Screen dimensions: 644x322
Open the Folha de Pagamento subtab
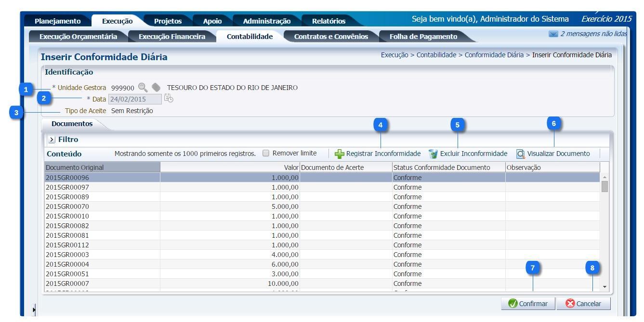click(x=423, y=37)
